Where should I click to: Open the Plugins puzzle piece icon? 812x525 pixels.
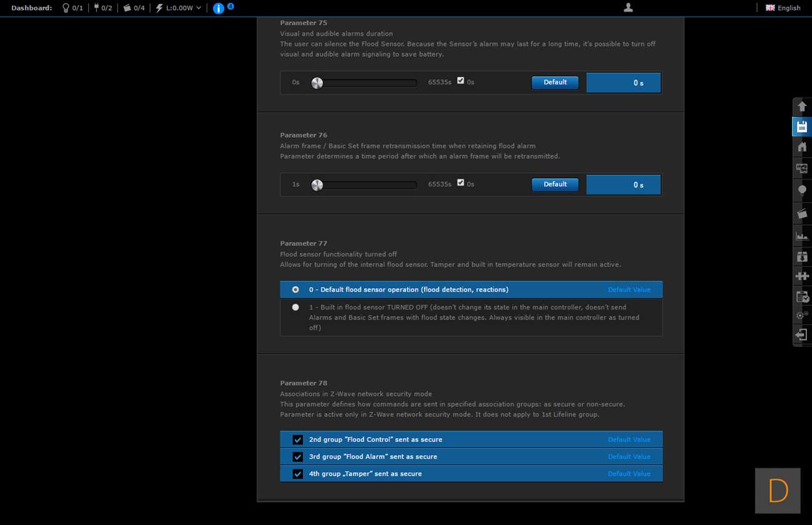(x=802, y=276)
